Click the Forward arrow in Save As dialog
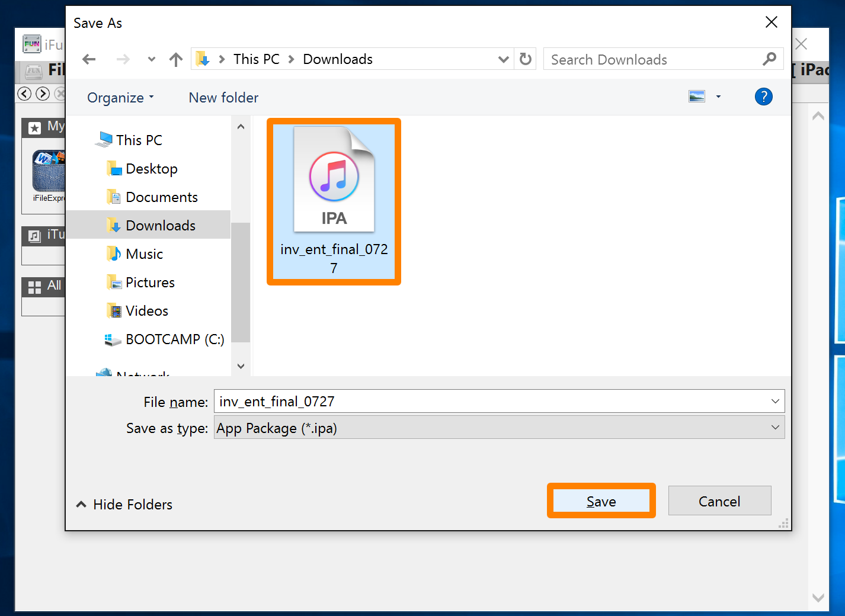845x616 pixels. 123,59
